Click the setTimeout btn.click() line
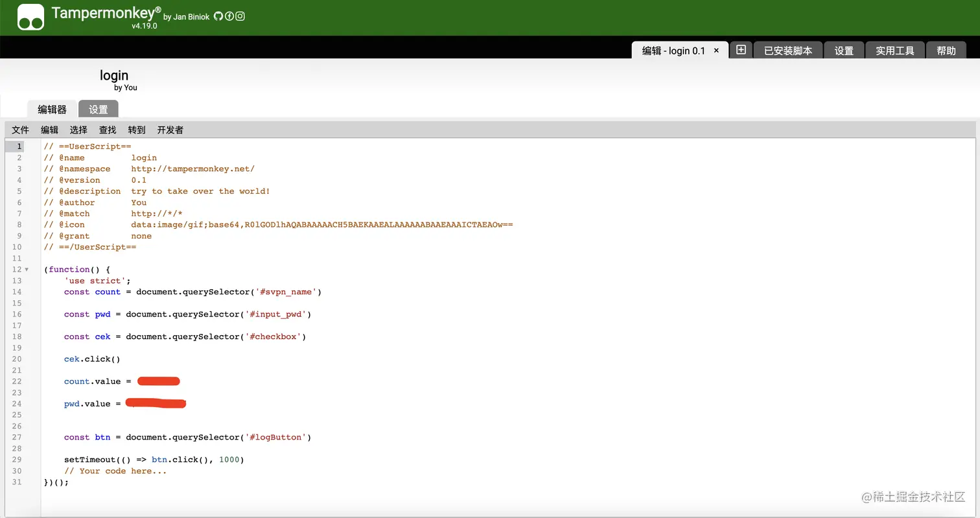This screenshot has height=518, width=980. click(154, 460)
